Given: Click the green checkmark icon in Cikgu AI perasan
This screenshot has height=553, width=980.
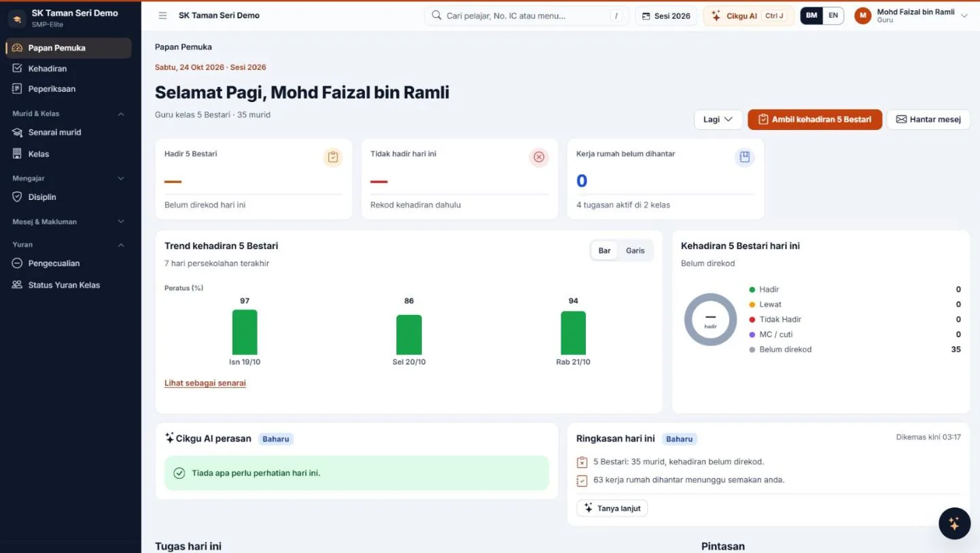Looking at the screenshot, I should [179, 473].
